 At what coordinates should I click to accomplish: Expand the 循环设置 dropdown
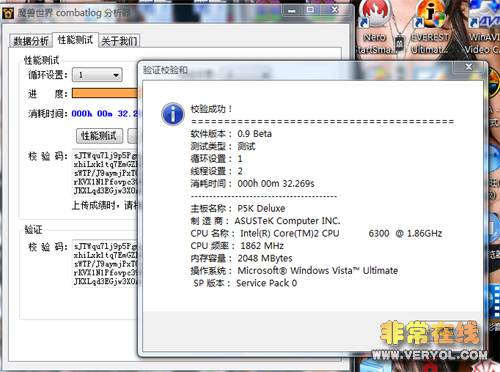point(97,75)
